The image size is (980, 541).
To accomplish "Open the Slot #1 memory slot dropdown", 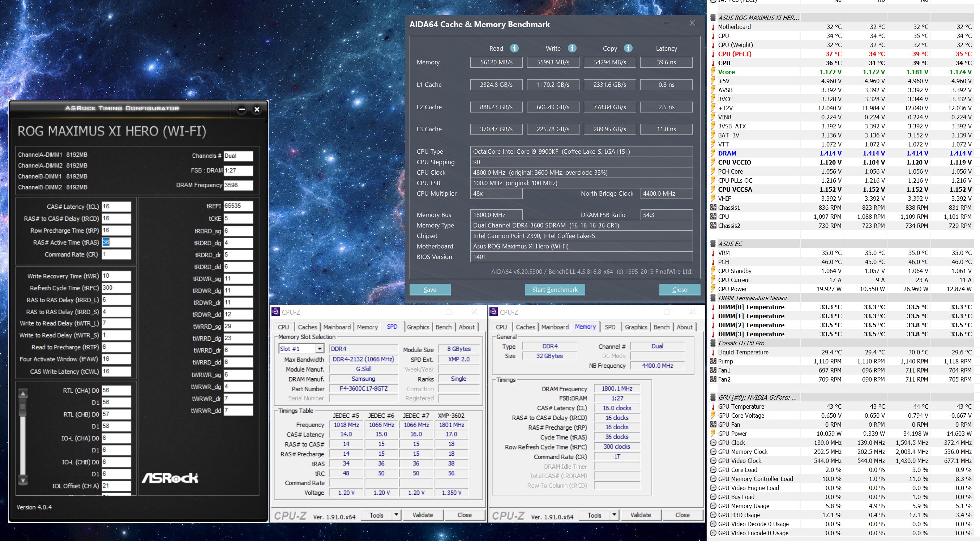I will tap(320, 349).
